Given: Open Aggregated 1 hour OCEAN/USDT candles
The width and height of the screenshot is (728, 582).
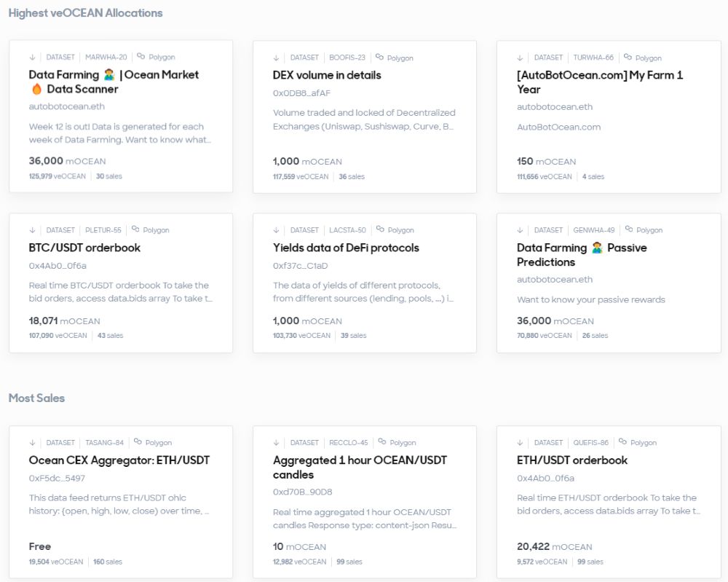Looking at the screenshot, I should pyautogui.click(x=360, y=467).
